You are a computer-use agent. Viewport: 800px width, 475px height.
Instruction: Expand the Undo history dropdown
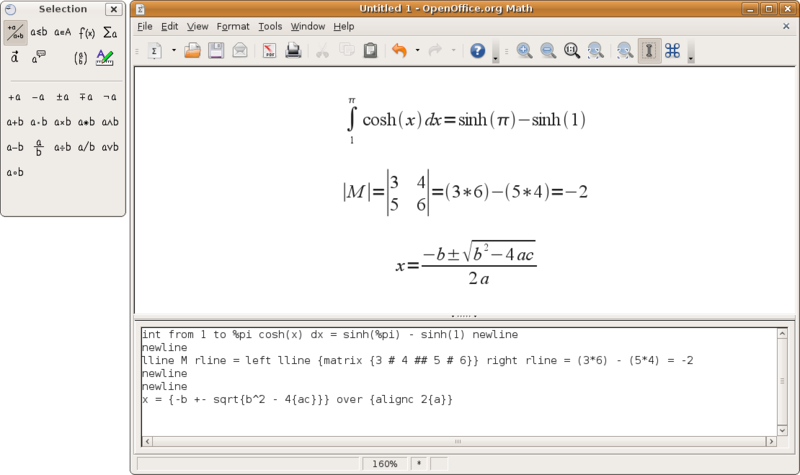pyautogui.click(x=417, y=51)
